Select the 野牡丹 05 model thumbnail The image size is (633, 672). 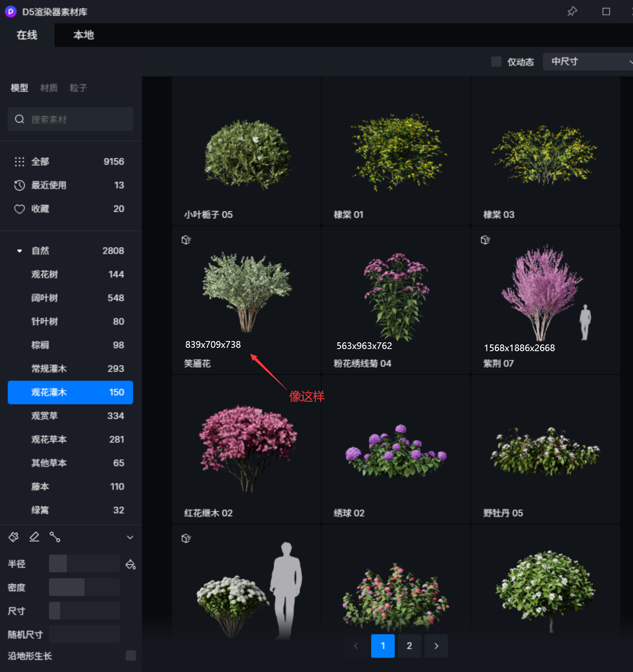[x=545, y=449]
